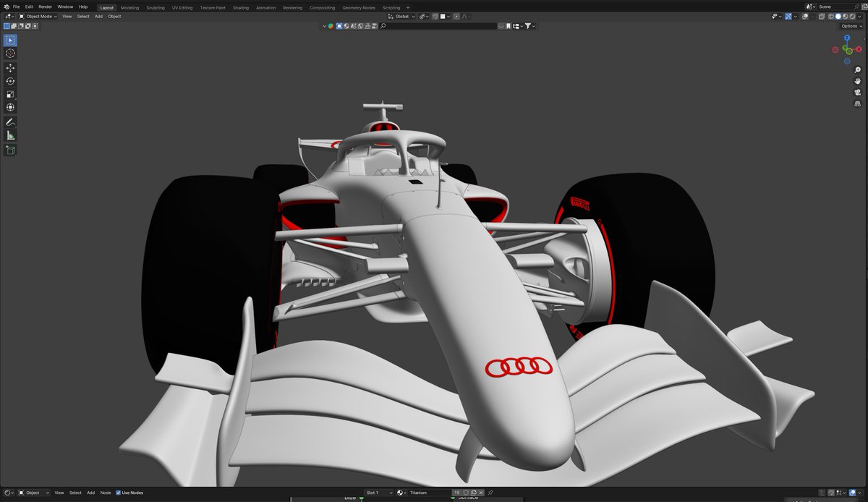Viewport: 868px width, 502px height.
Task: Open the pivot point dropdown
Action: point(424,16)
